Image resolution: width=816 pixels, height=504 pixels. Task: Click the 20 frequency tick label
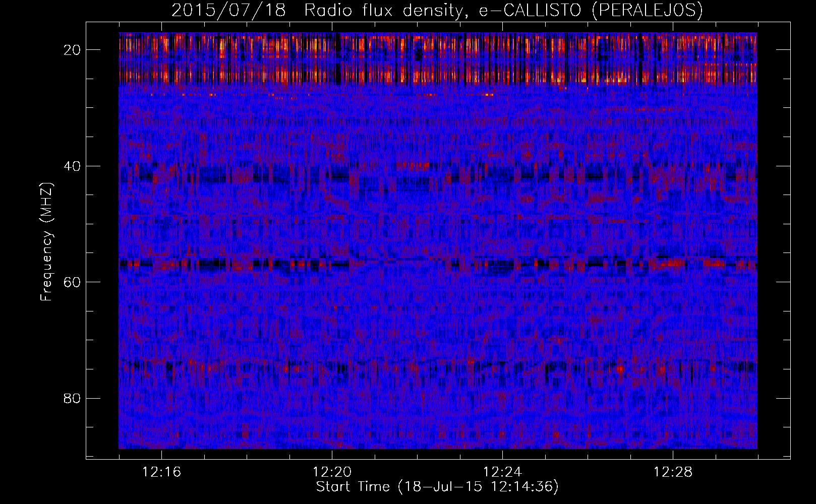(73, 50)
